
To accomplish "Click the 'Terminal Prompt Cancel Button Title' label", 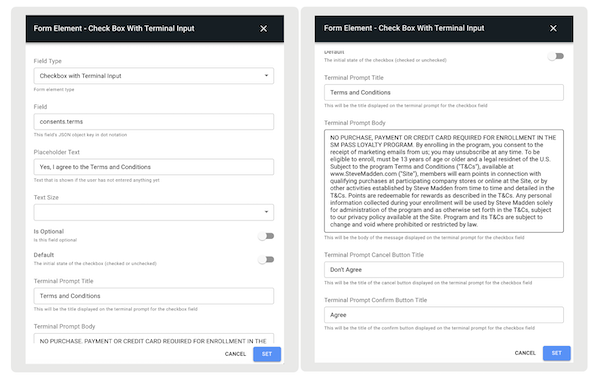I will [374, 255].
